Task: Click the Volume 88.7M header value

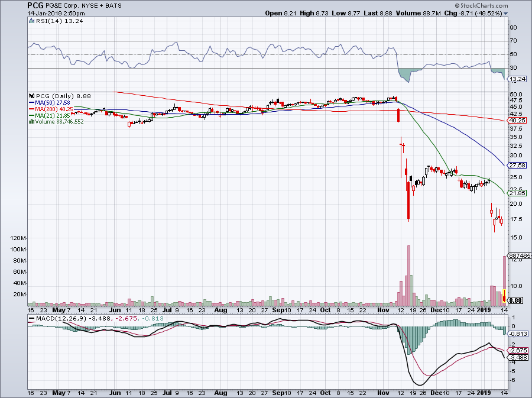Action: (x=418, y=13)
